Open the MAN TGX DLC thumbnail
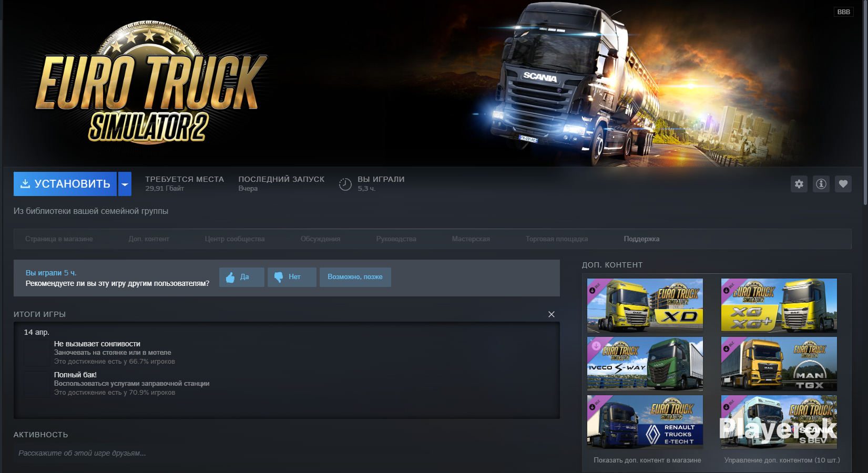 click(x=779, y=364)
